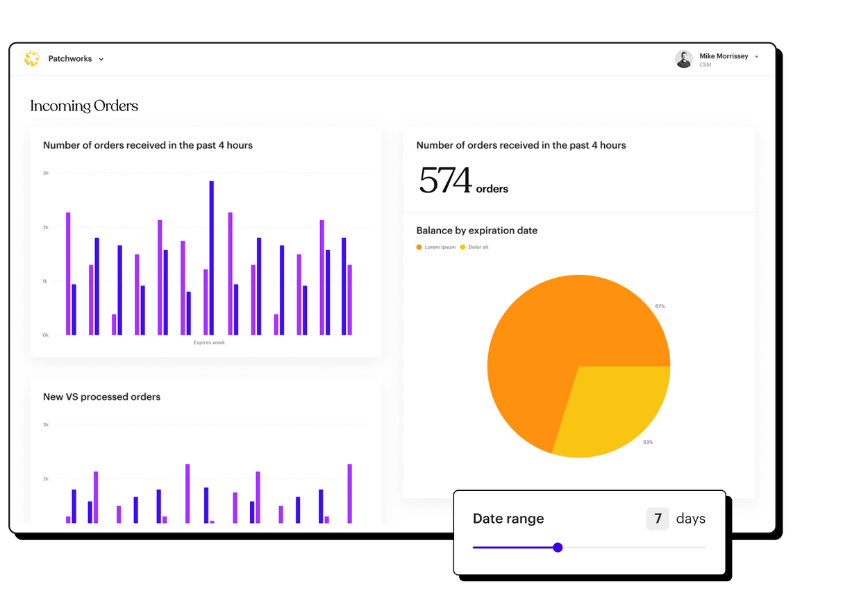
Task: Click the unfilled part of the Date range track
Action: click(633, 548)
